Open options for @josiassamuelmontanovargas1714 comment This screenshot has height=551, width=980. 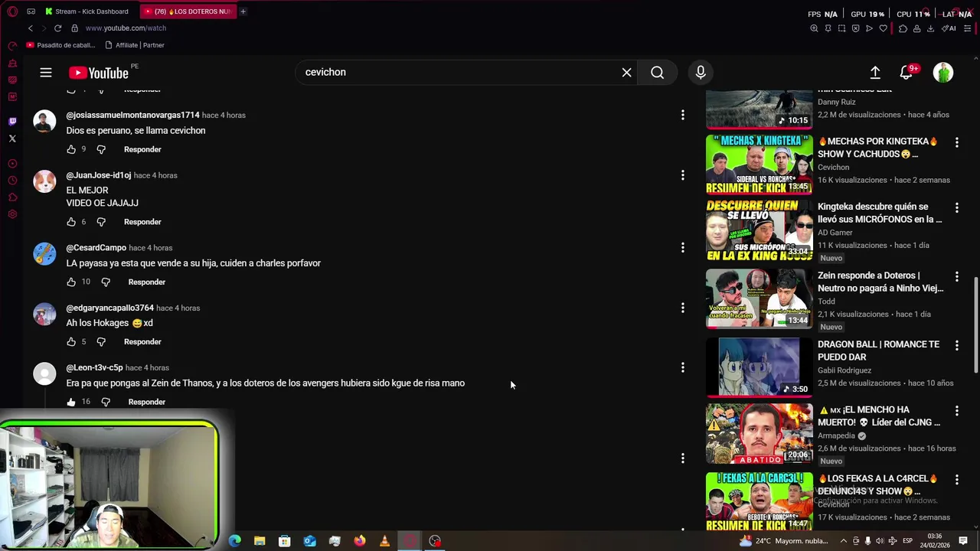pos(682,115)
